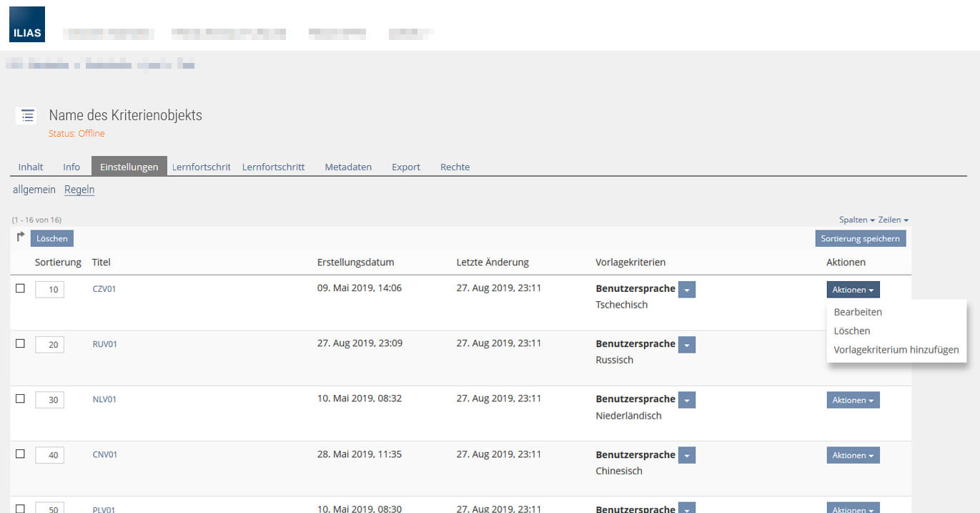Expand the Spalten column selector
This screenshot has width=980, height=513.
856,220
